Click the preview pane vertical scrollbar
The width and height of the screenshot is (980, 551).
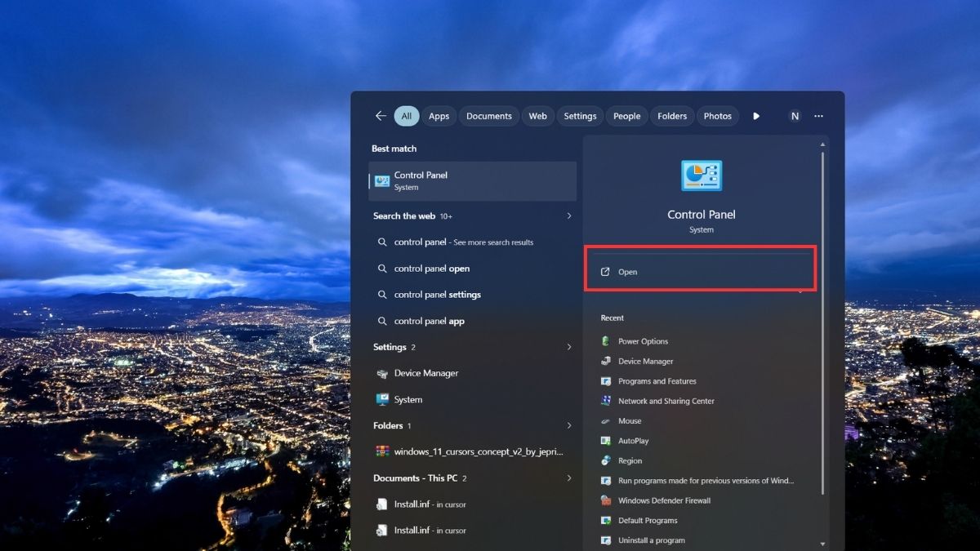(x=822, y=322)
